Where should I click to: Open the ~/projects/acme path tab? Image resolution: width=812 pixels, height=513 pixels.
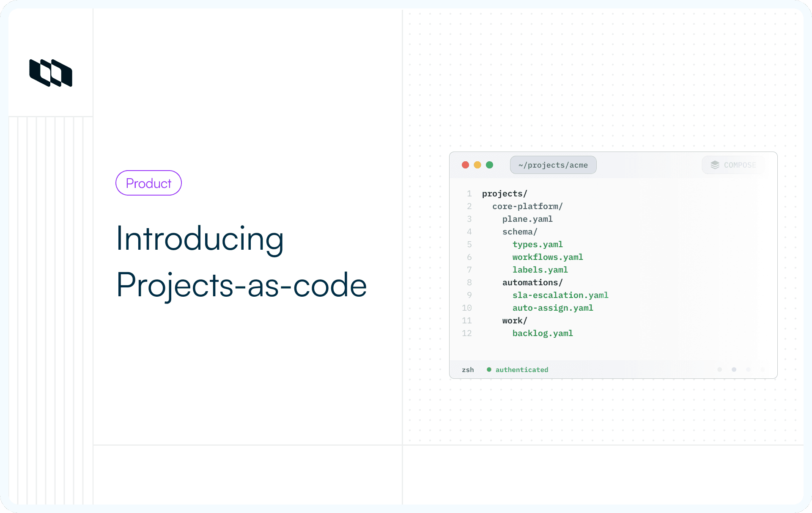(553, 165)
